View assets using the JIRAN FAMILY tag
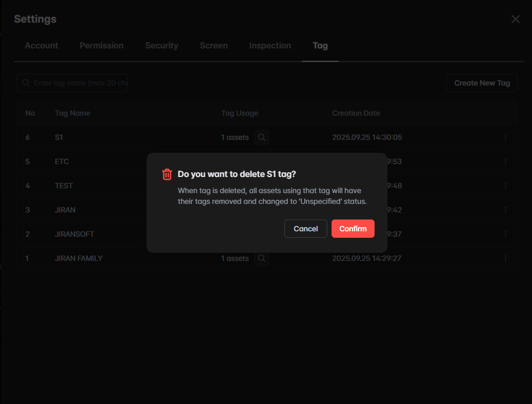Screen dimensions: 532x404 (262, 258)
